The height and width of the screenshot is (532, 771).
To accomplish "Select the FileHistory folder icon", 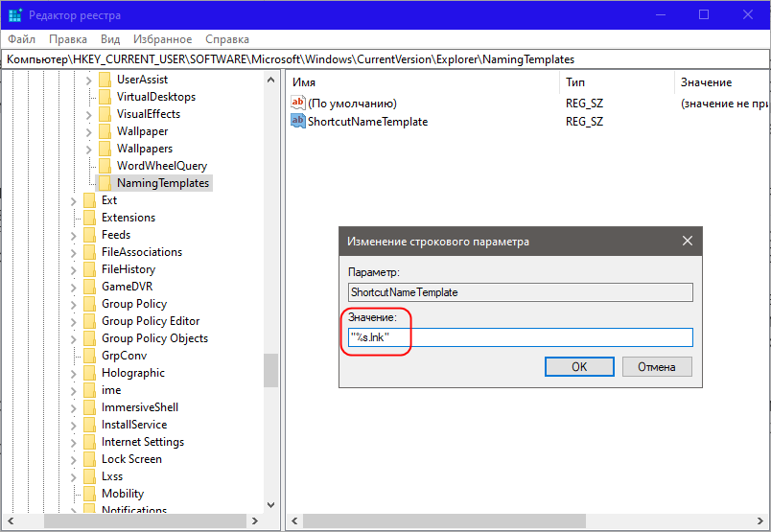I will (89, 269).
